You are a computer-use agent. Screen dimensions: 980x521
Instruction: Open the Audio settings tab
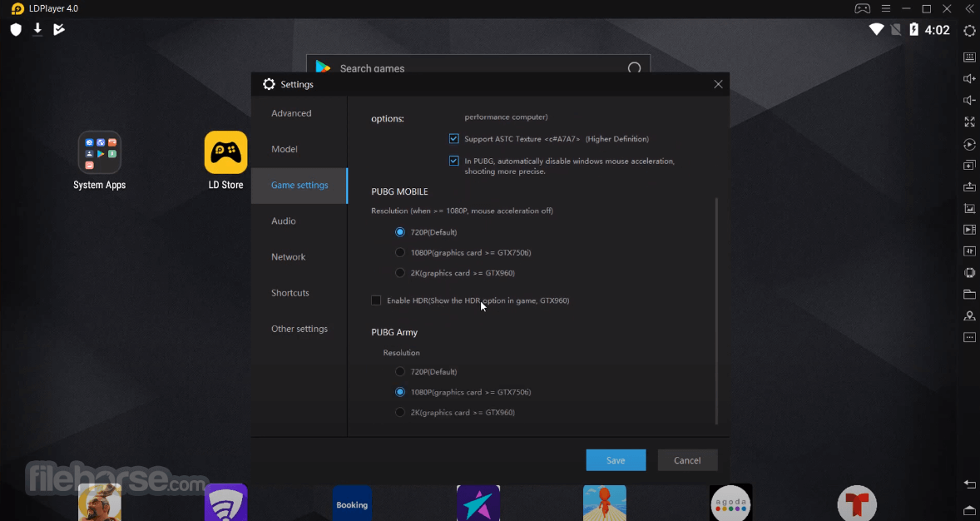[x=299, y=221]
